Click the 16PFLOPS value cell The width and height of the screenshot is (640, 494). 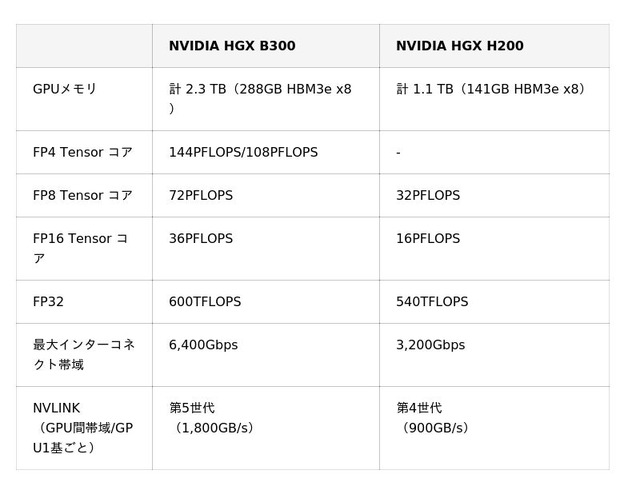(x=428, y=239)
